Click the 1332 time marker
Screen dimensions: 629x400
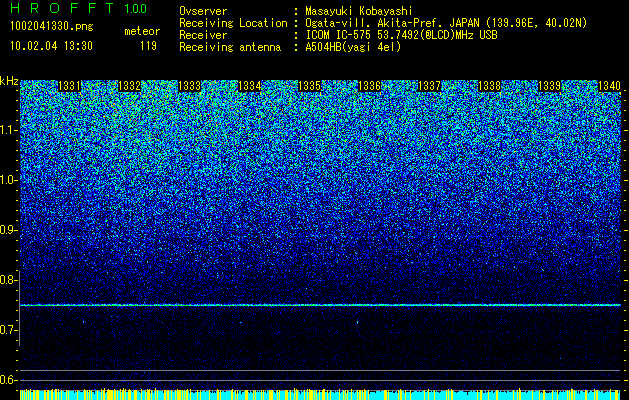[x=130, y=86]
